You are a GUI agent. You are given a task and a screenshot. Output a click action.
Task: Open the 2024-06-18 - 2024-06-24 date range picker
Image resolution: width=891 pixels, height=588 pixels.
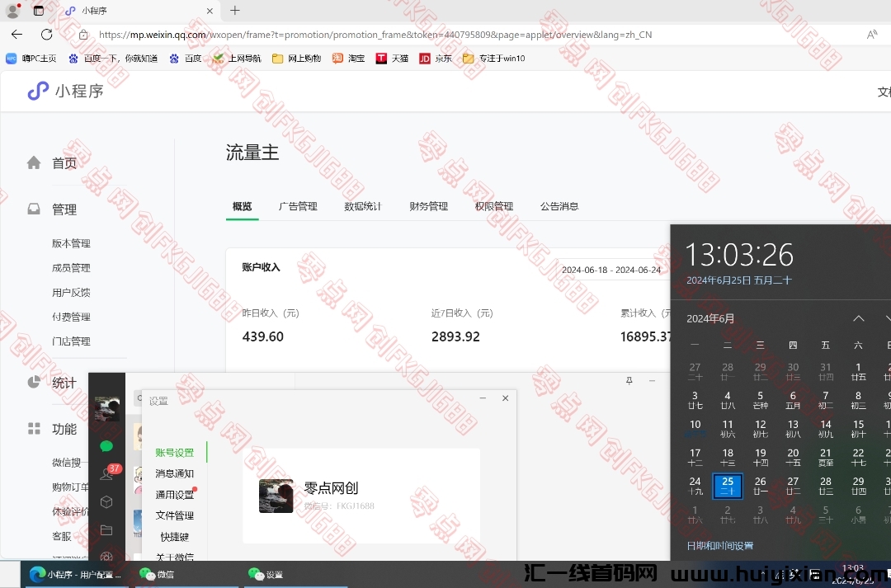(x=611, y=270)
